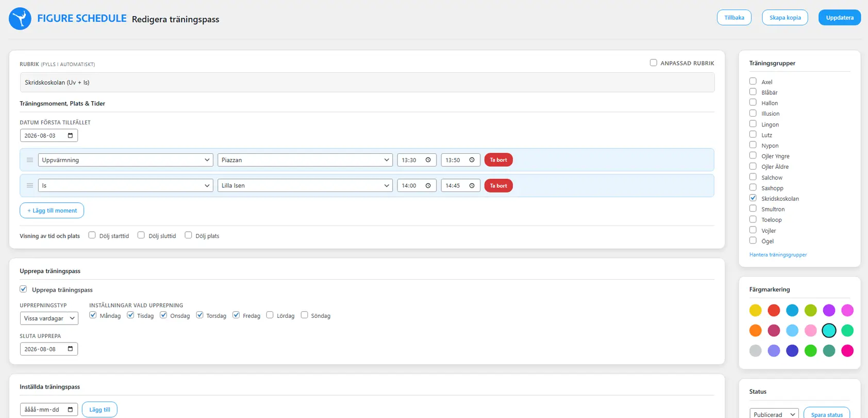The height and width of the screenshot is (418, 868).
Task: Uncheck Måndag repetition day
Action: [93, 315]
